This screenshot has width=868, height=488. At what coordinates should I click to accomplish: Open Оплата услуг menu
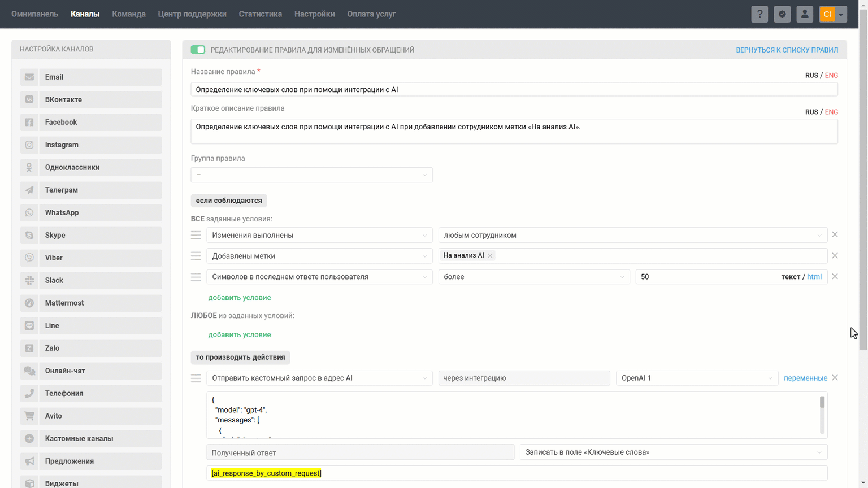(x=371, y=14)
